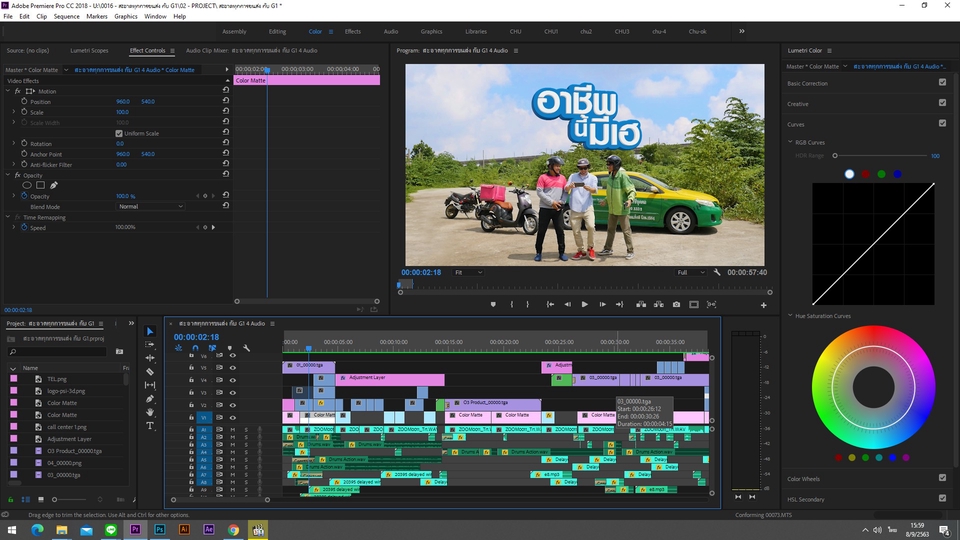
Task: Click the rectangle mask tool under Opacity
Action: (x=40, y=185)
